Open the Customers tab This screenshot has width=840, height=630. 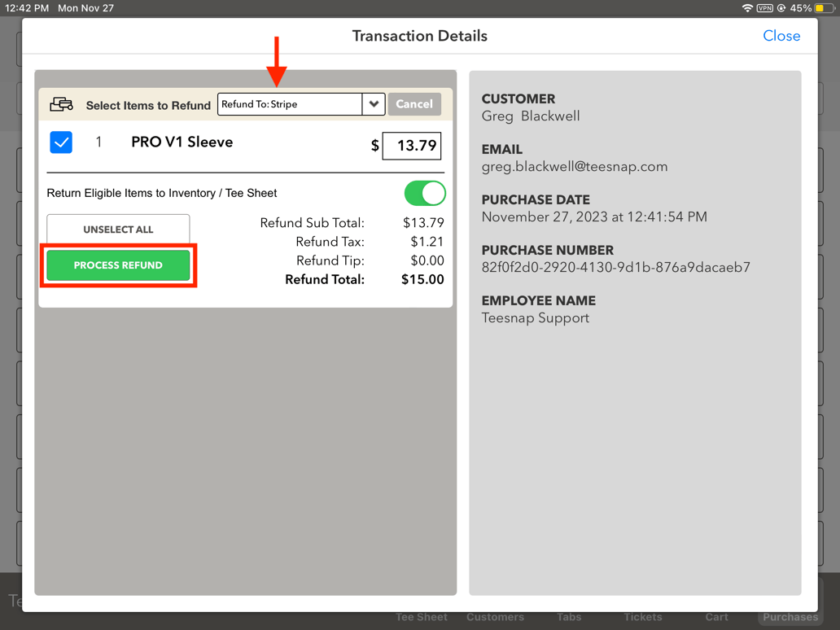[495, 617]
